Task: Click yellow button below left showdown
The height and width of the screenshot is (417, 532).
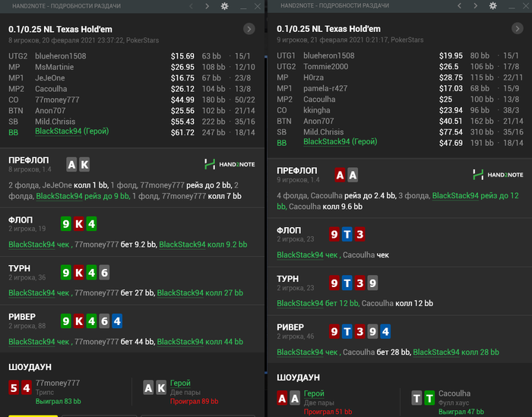Action: [x=33, y=415]
